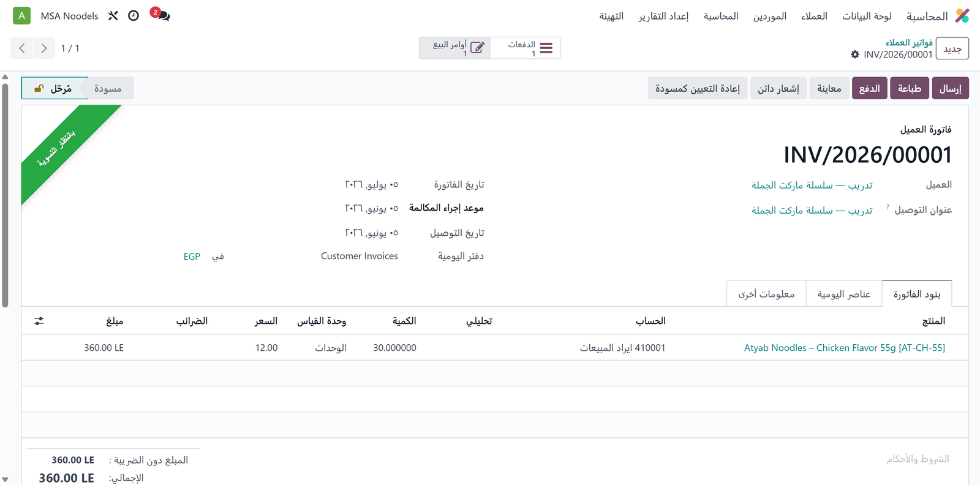Screen dimensions: 980x485
Task: Open the لوحة البيانات menu
Action: [x=867, y=16]
